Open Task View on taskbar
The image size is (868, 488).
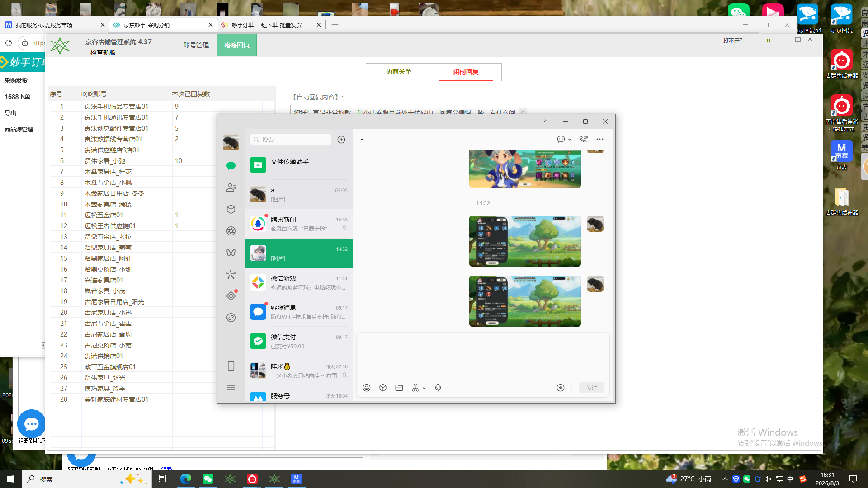[163, 479]
